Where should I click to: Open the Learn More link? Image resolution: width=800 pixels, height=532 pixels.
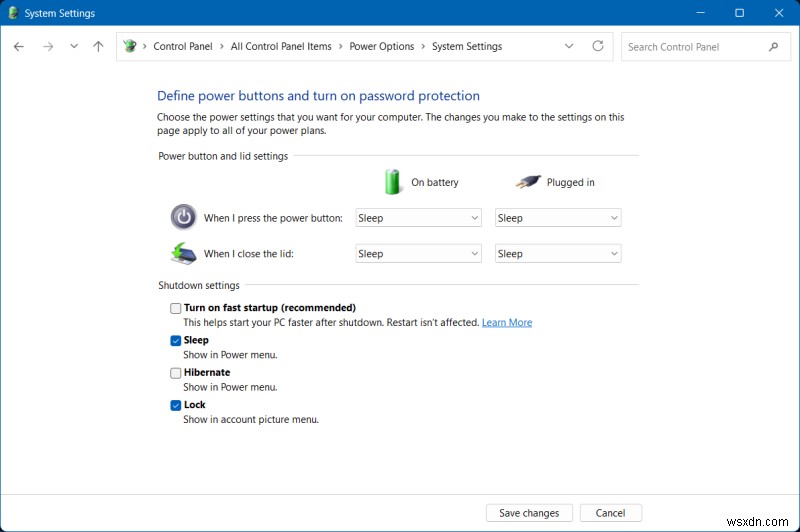tap(507, 322)
